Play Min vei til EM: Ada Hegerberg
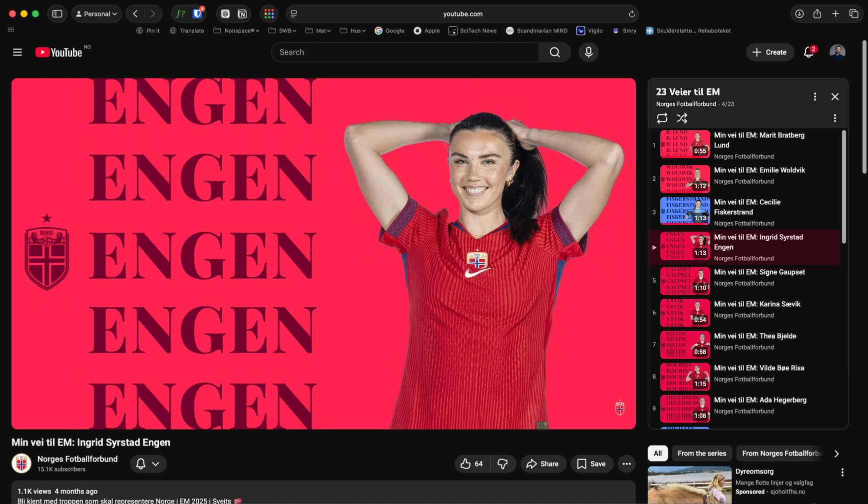Screen dimensions: 868x504 [744, 409]
